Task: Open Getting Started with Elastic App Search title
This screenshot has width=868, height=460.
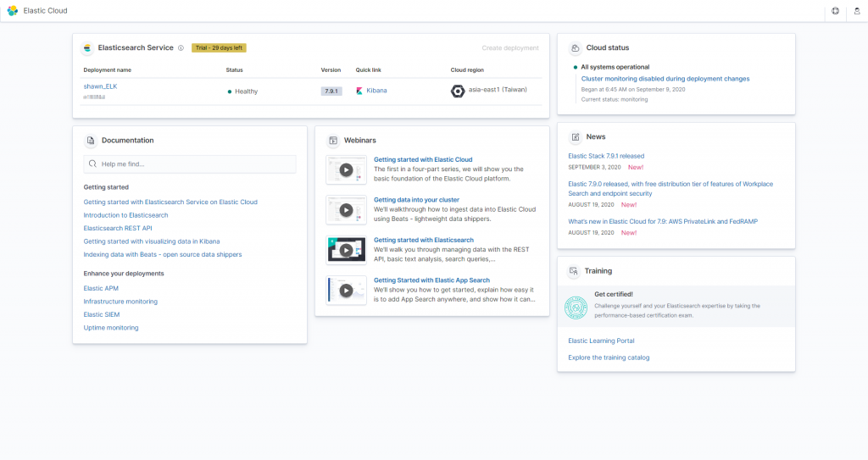Action: [x=431, y=280]
